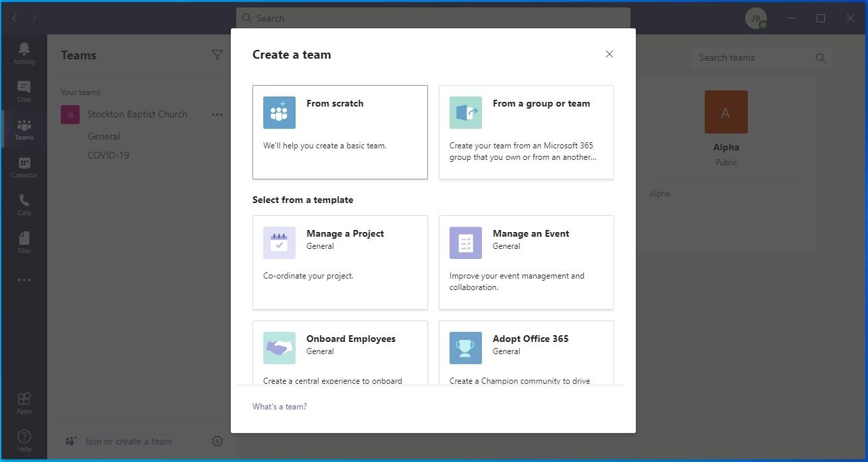This screenshot has height=462, width=868.
Task: Open the COVID-19 channel
Action: [x=108, y=155]
